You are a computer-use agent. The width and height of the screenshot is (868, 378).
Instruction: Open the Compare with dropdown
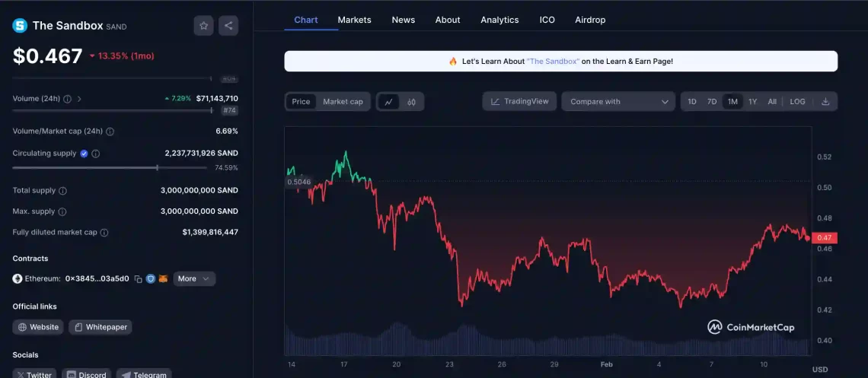618,102
